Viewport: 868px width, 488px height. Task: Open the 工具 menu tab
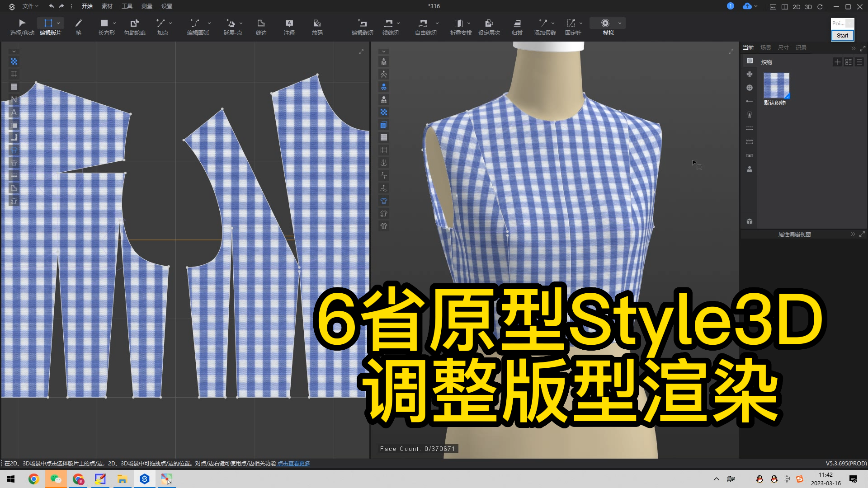coord(127,6)
